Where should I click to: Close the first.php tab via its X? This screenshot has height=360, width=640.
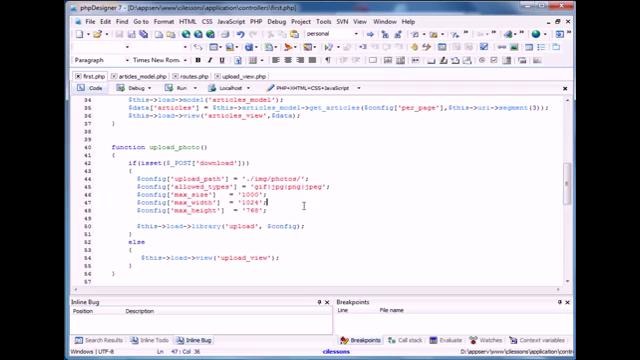(78, 76)
